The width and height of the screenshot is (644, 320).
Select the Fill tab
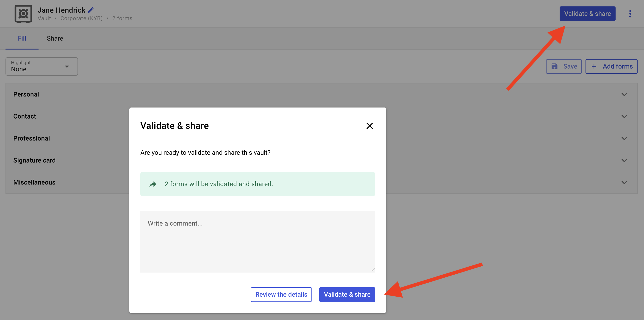point(22,39)
